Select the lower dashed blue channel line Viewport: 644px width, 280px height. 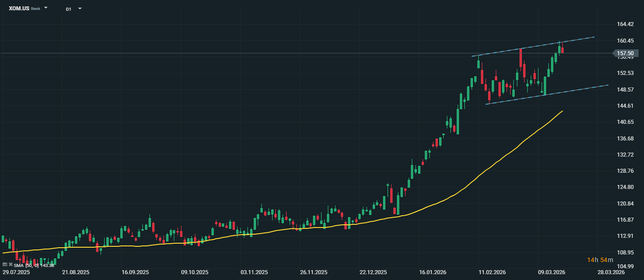584,88
